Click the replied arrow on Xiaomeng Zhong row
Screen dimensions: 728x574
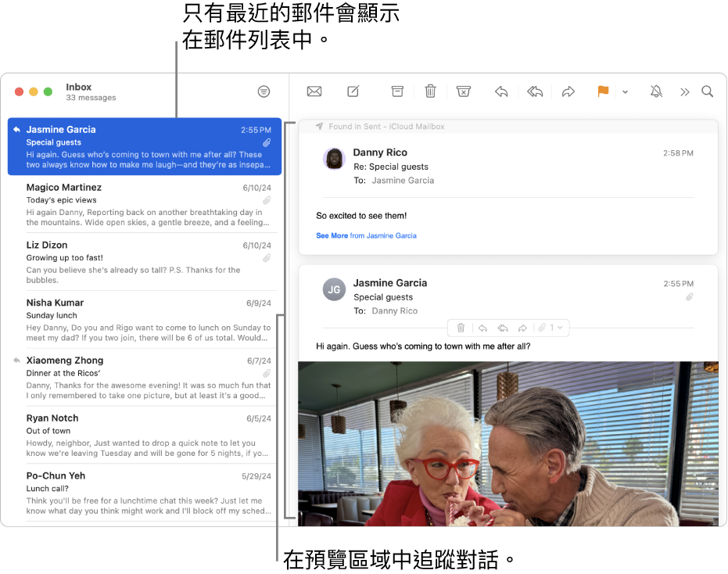16,361
